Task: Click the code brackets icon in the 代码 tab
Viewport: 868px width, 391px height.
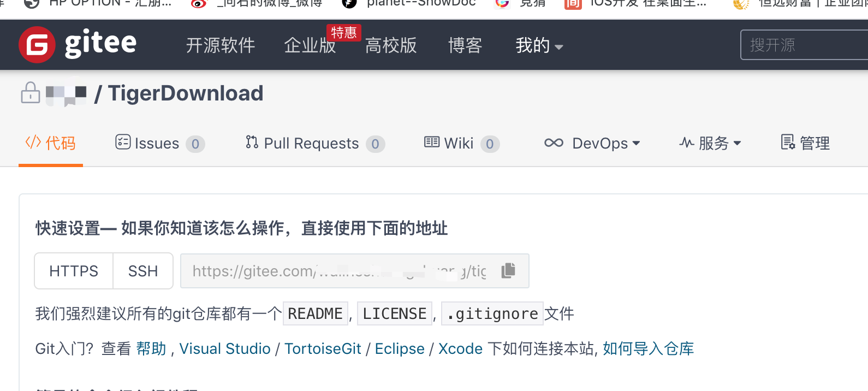Action: point(33,143)
